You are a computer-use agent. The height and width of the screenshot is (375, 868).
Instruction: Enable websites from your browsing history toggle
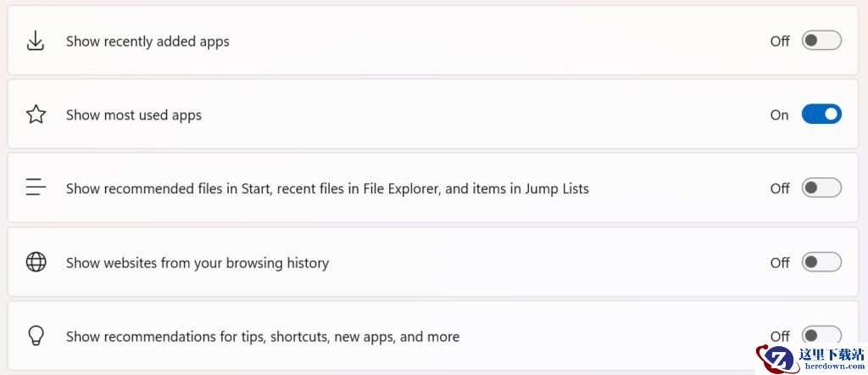[821, 262]
